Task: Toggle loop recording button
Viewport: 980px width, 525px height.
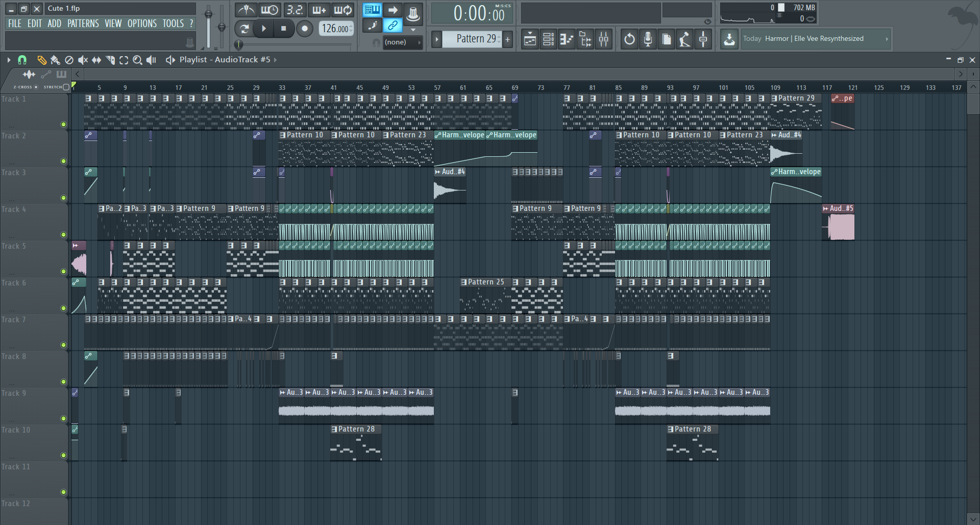Action: (342, 10)
